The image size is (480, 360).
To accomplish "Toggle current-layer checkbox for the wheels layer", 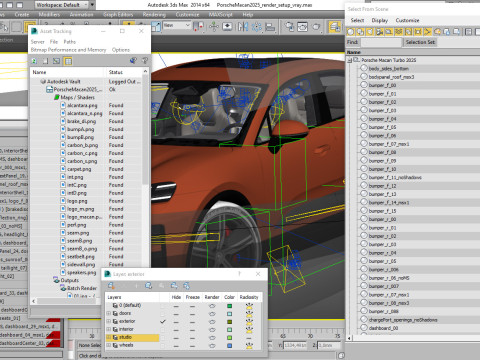I will tap(162, 346).
